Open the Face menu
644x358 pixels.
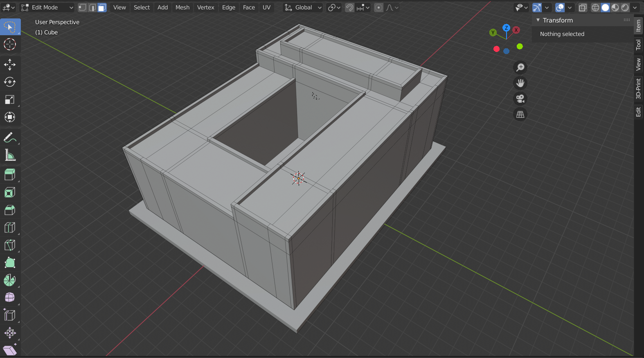click(x=249, y=7)
